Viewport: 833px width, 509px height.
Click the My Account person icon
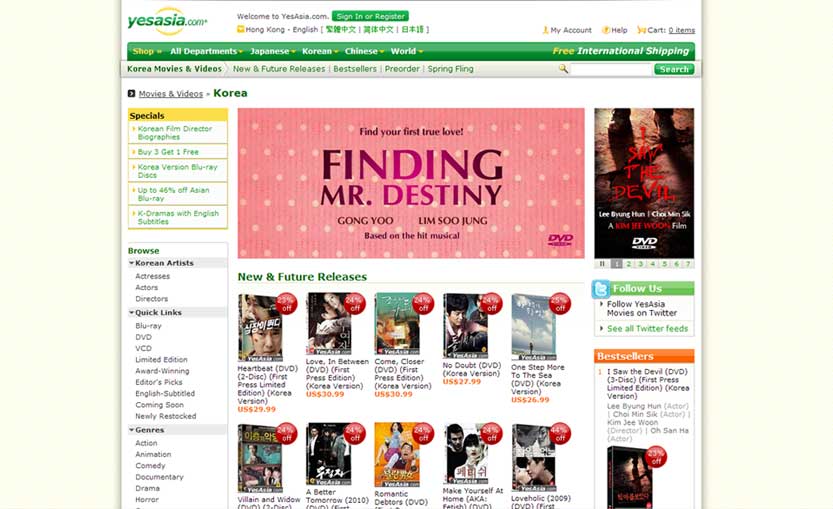coord(546,30)
